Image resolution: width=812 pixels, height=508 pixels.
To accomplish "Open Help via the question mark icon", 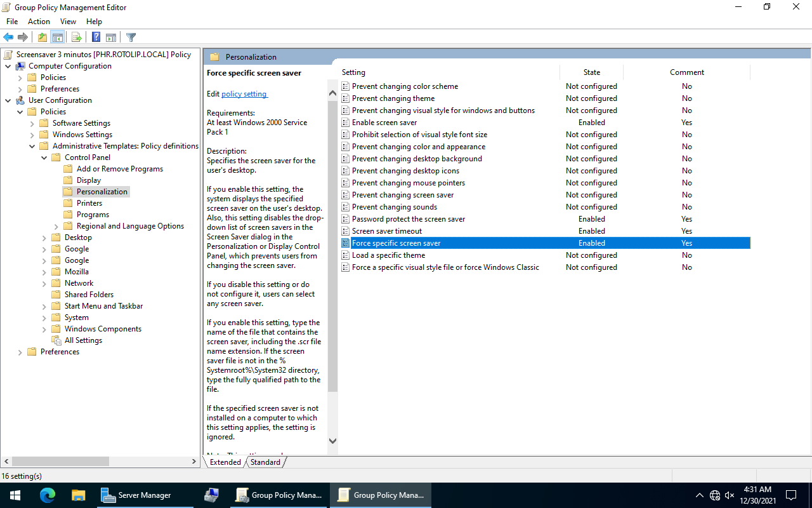I will point(96,37).
